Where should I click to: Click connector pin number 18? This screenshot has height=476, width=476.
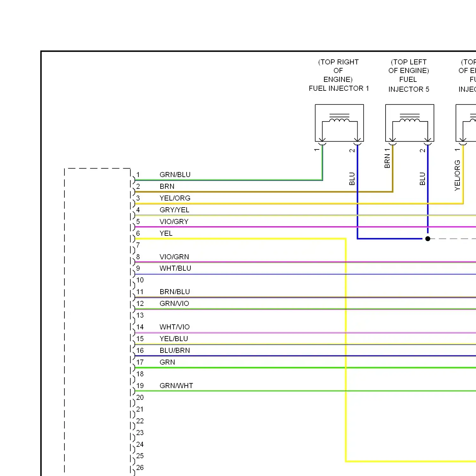tap(140, 374)
